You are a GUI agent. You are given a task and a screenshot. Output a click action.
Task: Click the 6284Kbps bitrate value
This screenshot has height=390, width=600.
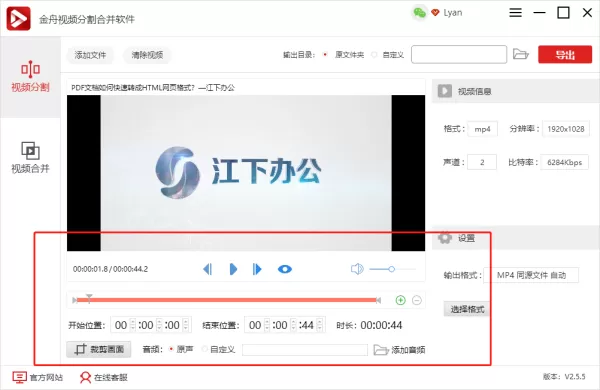564,162
